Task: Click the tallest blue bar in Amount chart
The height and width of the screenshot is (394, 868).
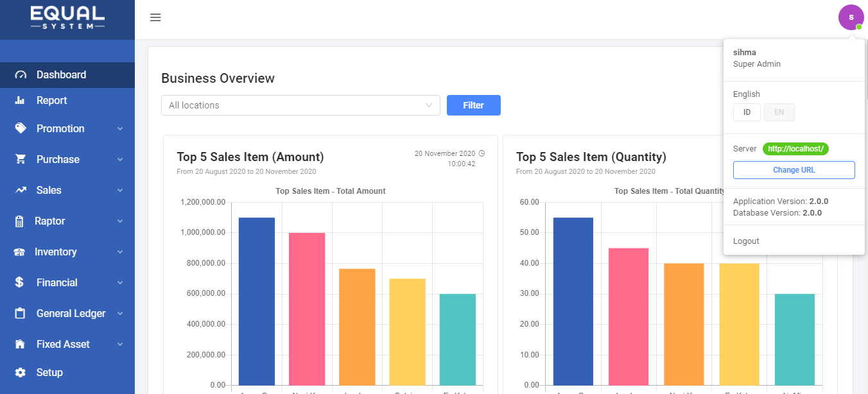Action: tap(257, 300)
